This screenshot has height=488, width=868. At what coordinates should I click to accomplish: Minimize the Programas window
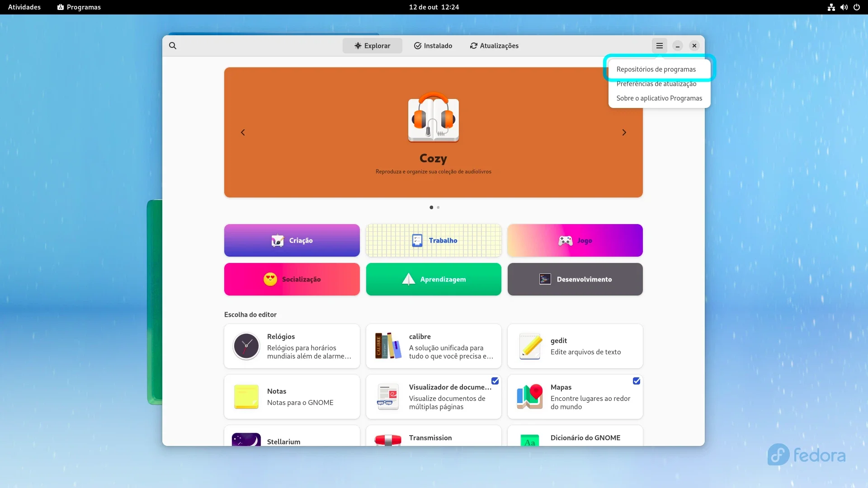click(677, 46)
